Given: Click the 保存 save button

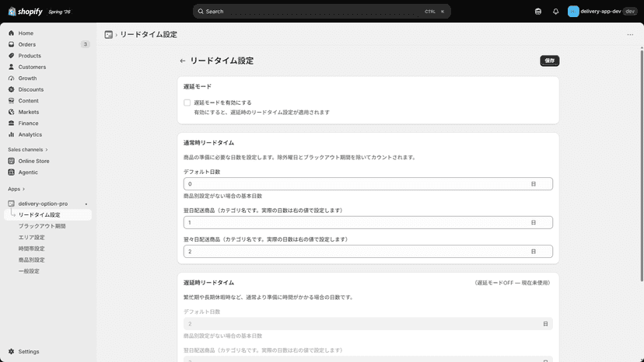Looking at the screenshot, I should point(550,61).
